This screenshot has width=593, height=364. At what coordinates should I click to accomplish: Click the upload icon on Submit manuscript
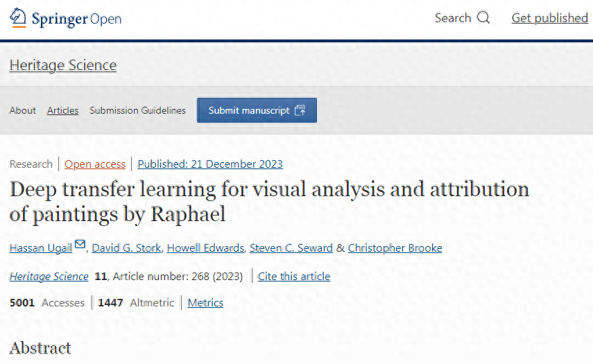pyautogui.click(x=300, y=110)
